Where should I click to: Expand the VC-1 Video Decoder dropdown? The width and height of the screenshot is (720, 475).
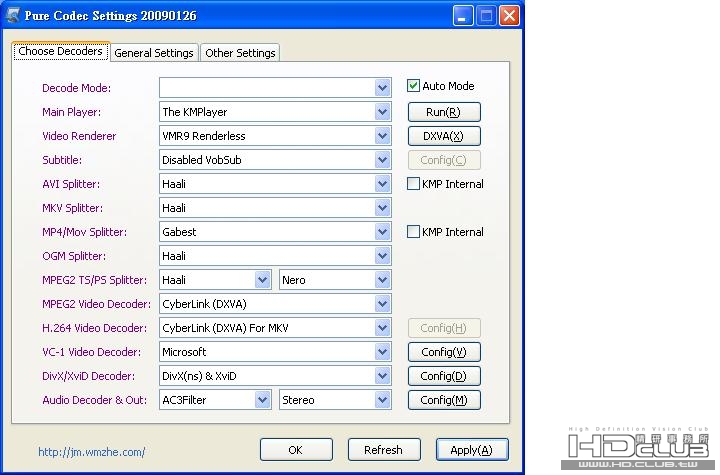pos(382,351)
